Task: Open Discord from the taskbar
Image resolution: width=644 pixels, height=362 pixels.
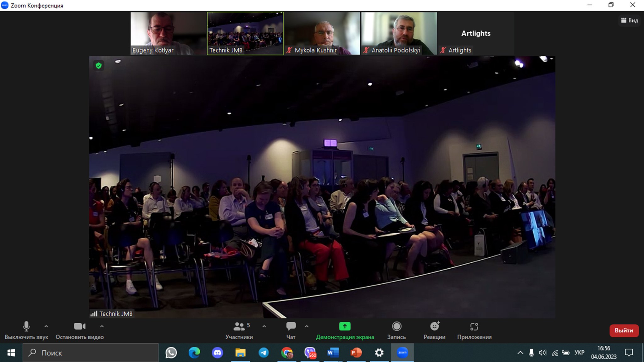Action: tap(217, 353)
